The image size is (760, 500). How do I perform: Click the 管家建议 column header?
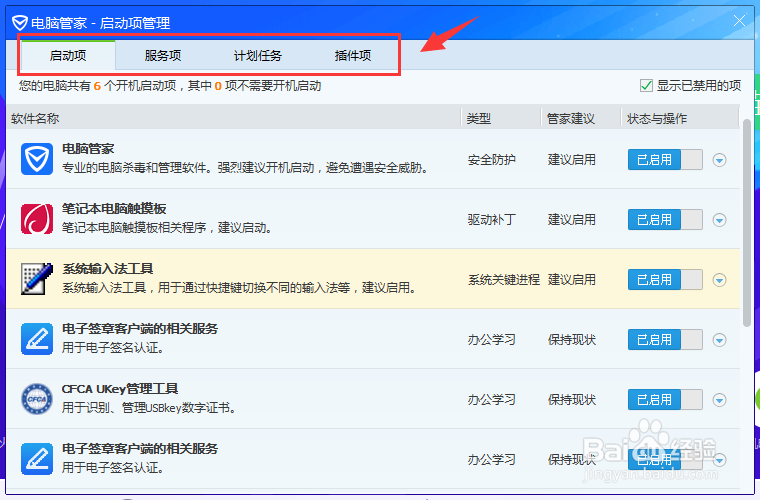point(581,119)
